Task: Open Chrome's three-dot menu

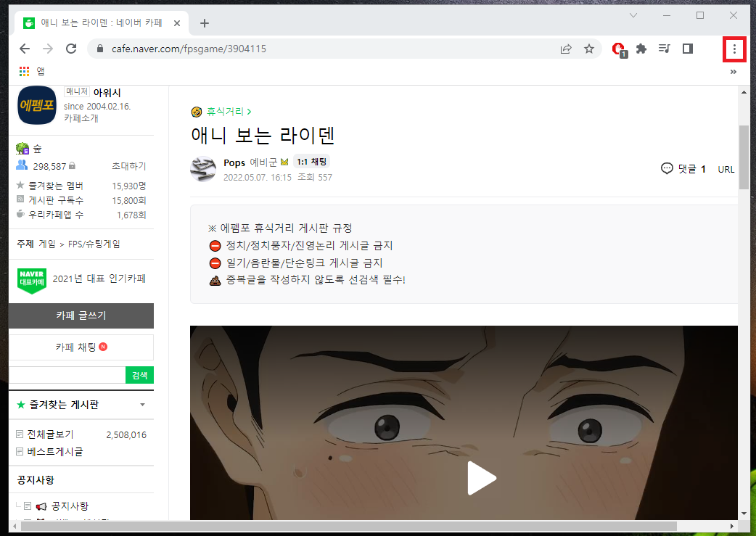Action: click(734, 49)
